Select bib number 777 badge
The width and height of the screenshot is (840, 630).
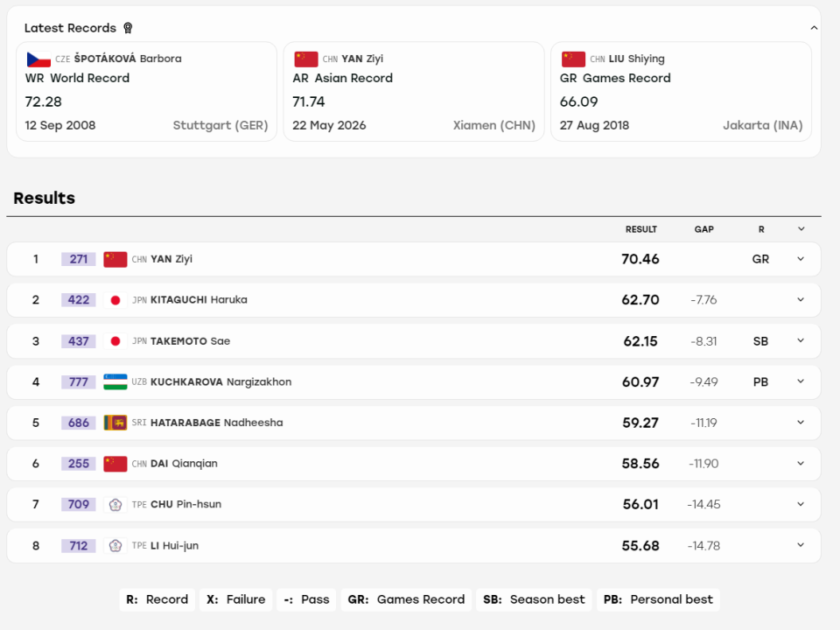pyautogui.click(x=78, y=382)
